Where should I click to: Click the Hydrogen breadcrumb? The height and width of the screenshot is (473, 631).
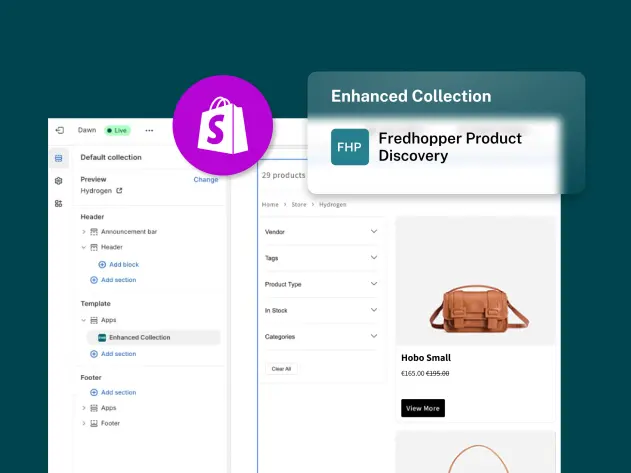[x=332, y=204]
